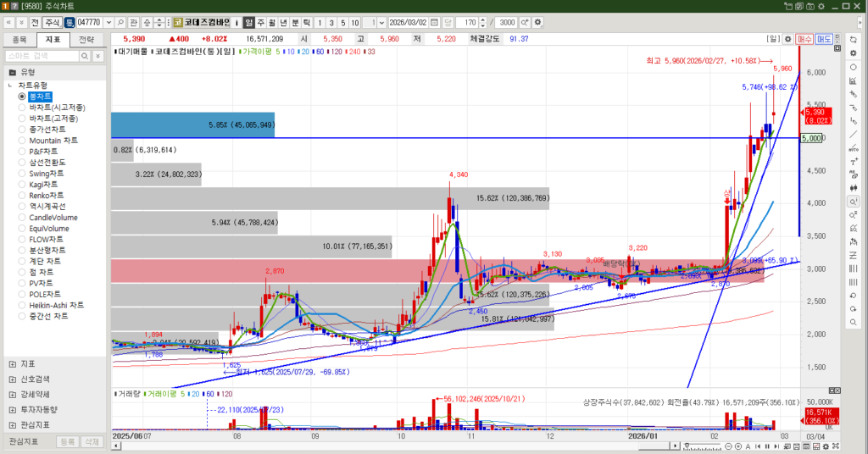Expand the 투자자동향 section
Viewport: 868px width, 454px height.
click(13, 410)
